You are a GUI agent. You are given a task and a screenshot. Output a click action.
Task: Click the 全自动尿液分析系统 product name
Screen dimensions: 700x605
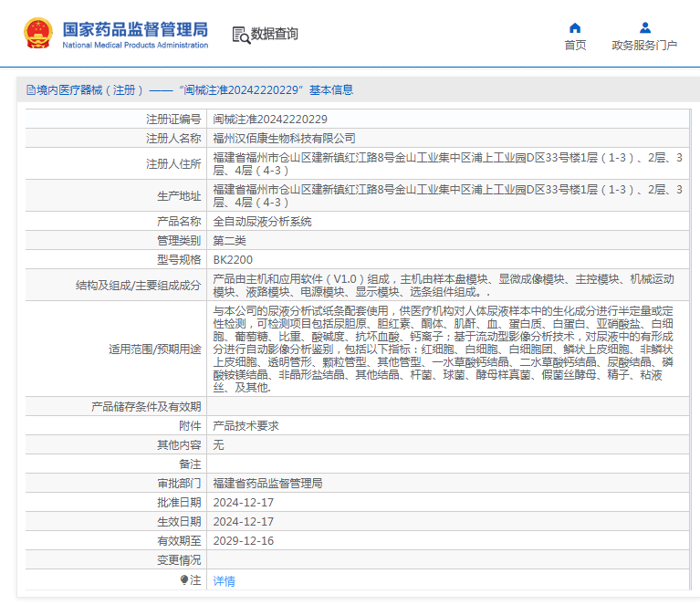coord(262,222)
